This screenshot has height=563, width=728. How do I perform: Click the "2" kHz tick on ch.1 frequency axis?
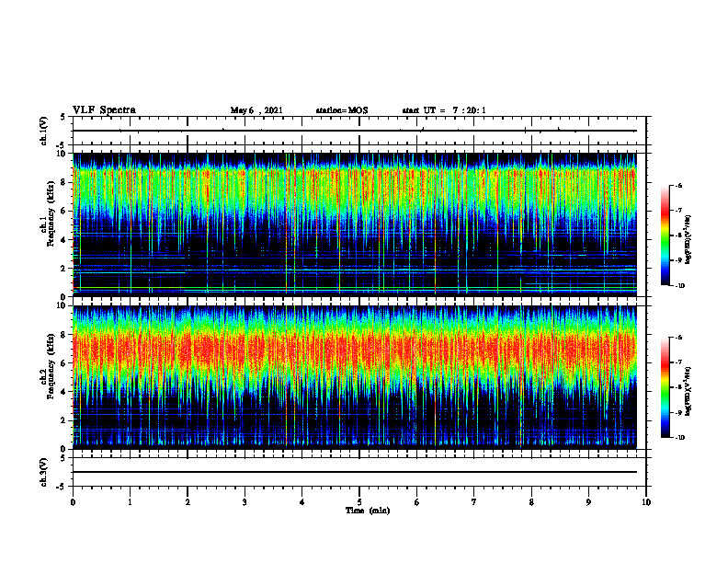64,269
